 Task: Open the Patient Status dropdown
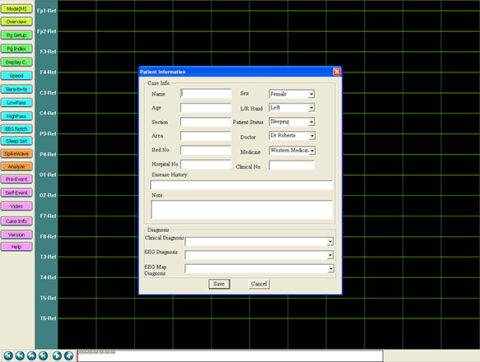pyautogui.click(x=311, y=122)
